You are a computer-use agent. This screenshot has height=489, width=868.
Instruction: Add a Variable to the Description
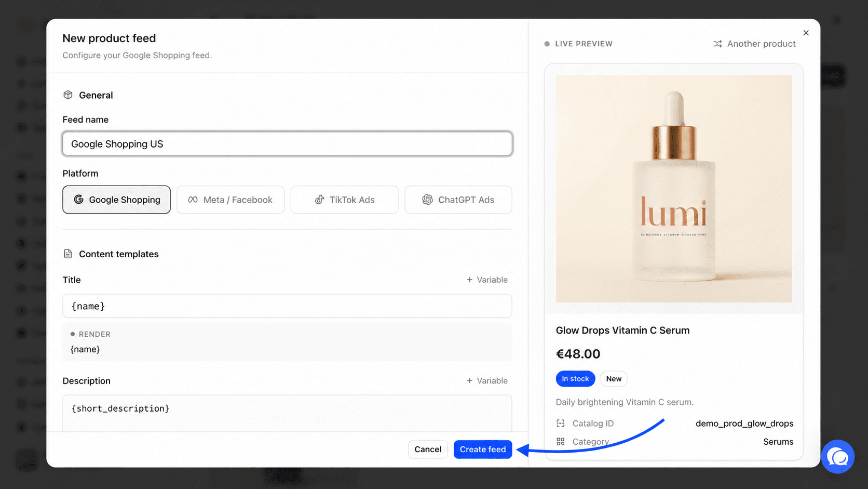[x=487, y=380]
